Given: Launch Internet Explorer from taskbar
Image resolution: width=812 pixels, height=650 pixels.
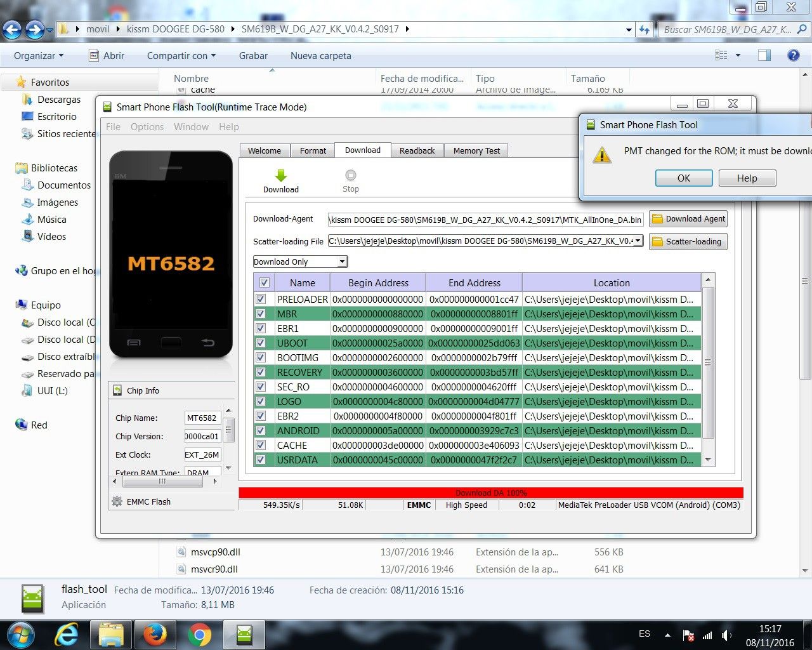Looking at the screenshot, I should coord(67,635).
